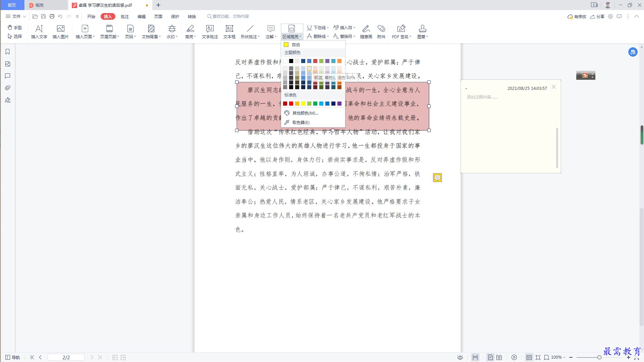Toggle continuous scrolling mode
644x362 pixels.
pyautogui.click(x=475, y=357)
